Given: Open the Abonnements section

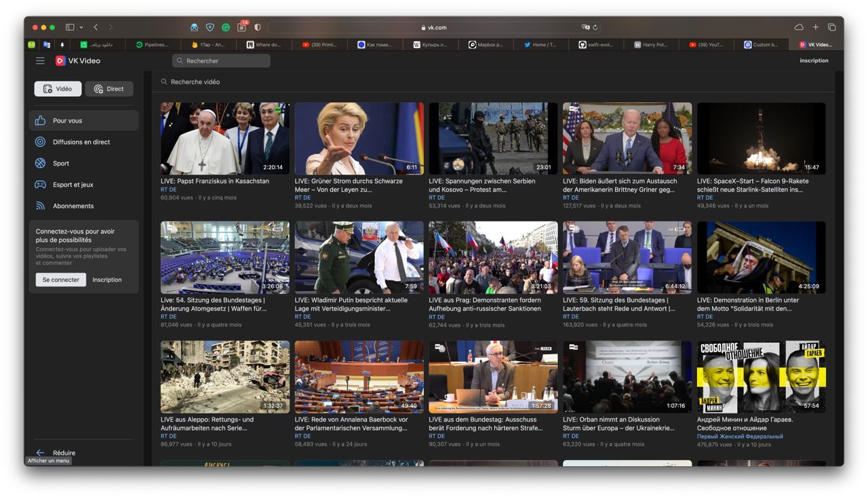Looking at the screenshot, I should coord(83,206).
